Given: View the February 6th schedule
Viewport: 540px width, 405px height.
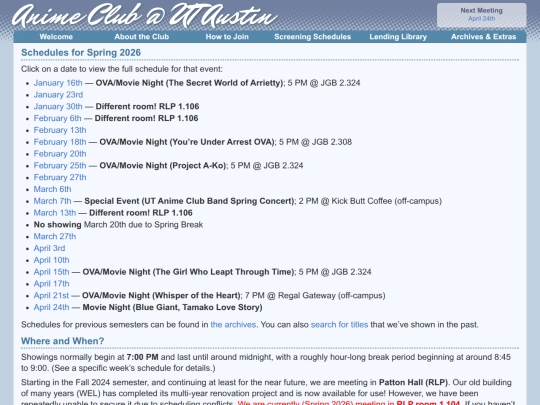Looking at the screenshot, I should click(58, 118).
